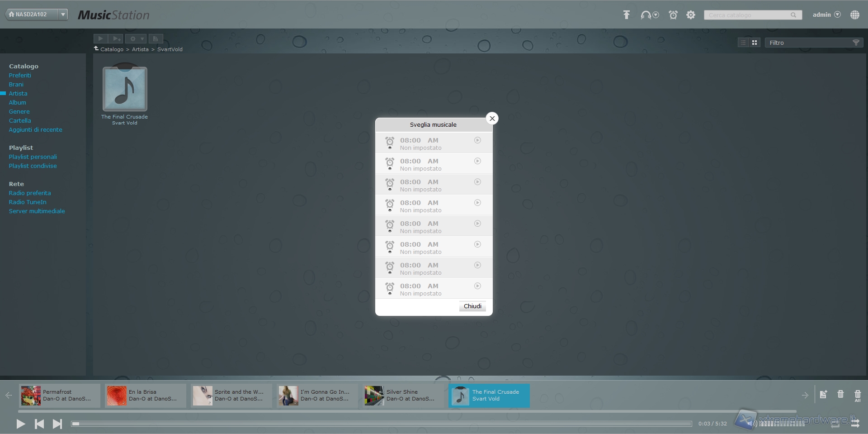Open settings gear in top header
Screen dimensions: 868x434
(x=691, y=15)
